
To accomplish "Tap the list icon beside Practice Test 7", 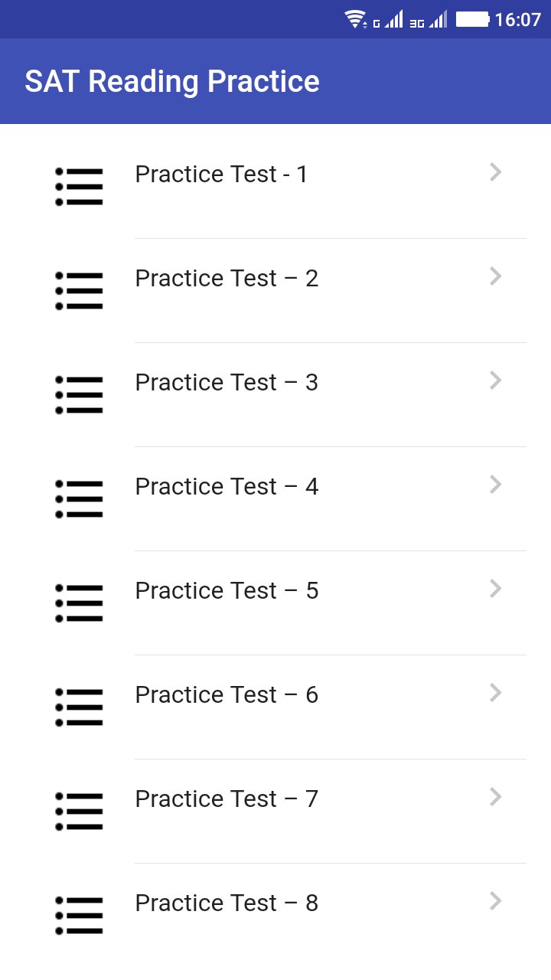I will click(79, 812).
